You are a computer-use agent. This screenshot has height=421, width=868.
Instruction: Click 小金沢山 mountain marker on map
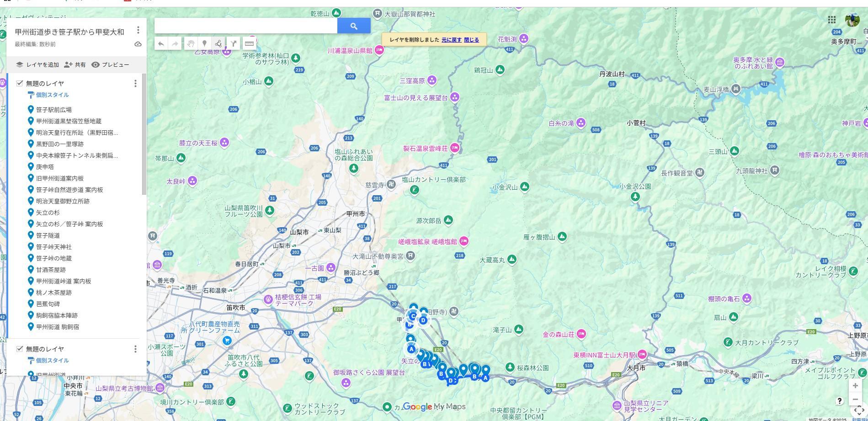pos(525,187)
